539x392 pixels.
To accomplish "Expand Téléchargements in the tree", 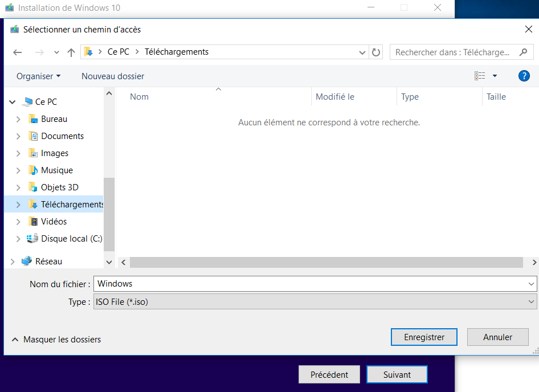I will pos(18,205).
